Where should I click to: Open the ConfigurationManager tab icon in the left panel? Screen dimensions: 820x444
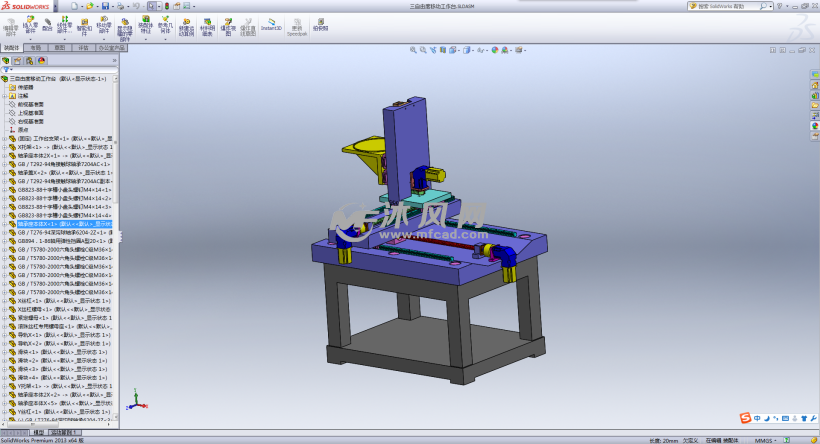click(x=29, y=60)
